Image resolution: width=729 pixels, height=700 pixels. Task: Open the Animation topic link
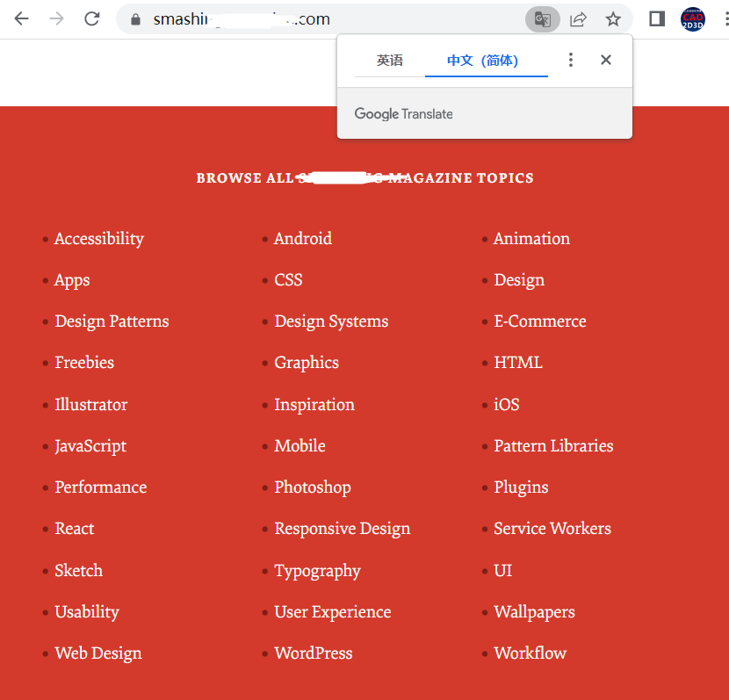point(531,238)
